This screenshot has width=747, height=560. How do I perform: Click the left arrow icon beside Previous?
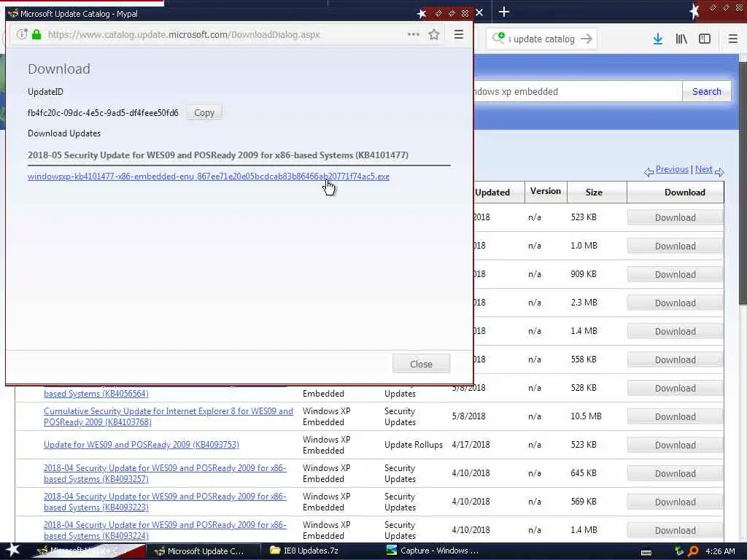[649, 172]
